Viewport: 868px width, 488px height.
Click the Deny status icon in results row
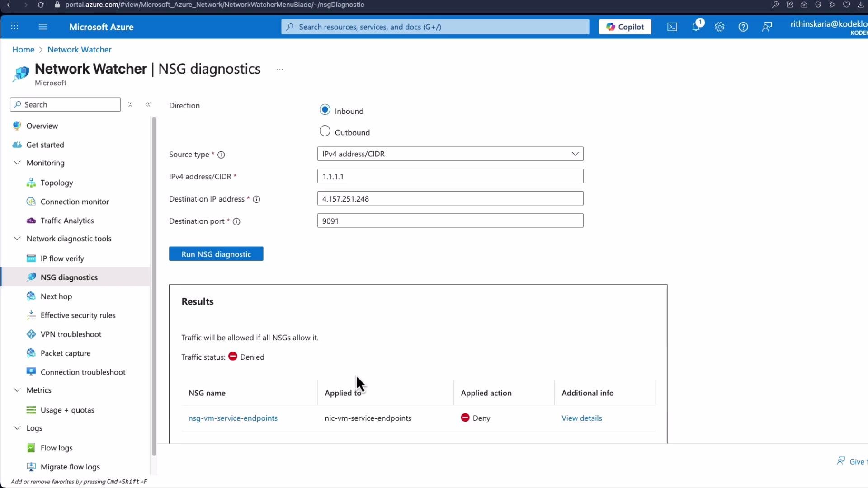465,418
